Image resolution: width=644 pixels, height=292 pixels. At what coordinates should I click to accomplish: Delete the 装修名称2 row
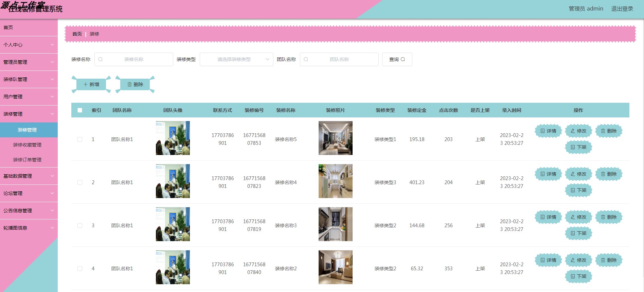click(609, 260)
